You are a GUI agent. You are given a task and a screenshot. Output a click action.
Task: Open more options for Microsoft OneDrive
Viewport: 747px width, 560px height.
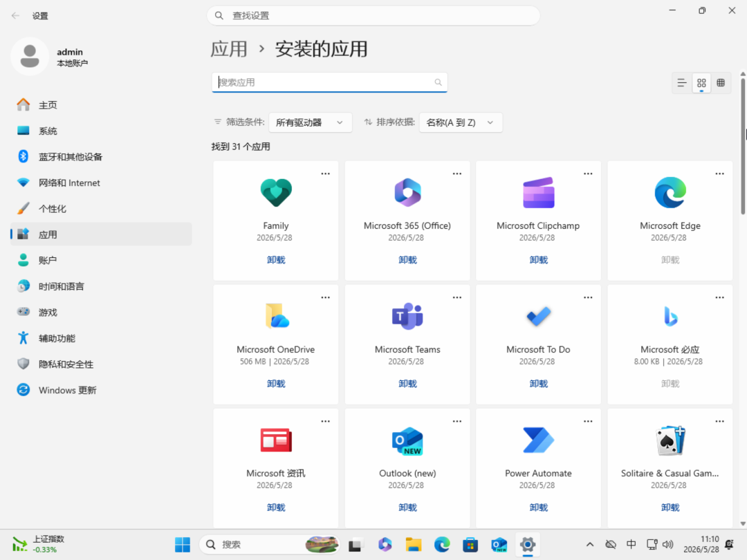325,297
